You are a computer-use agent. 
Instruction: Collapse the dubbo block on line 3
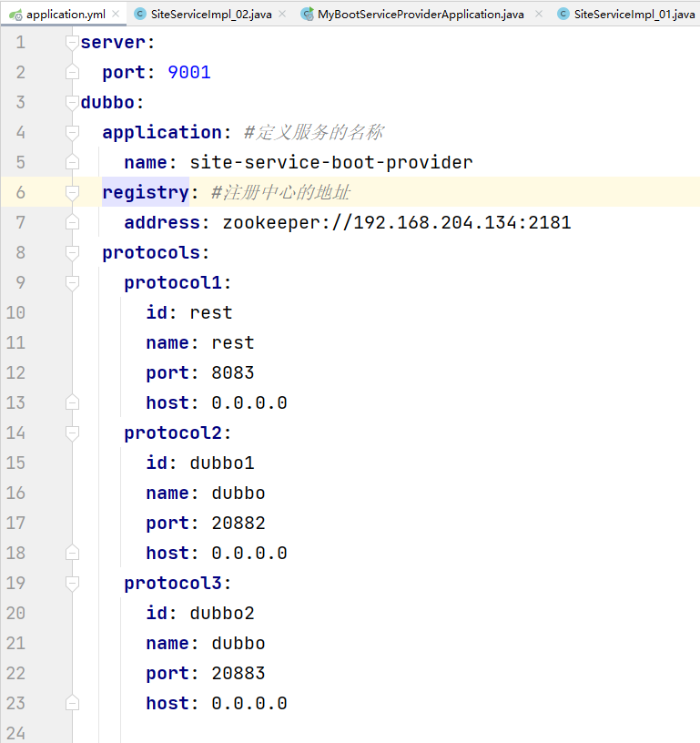72,102
